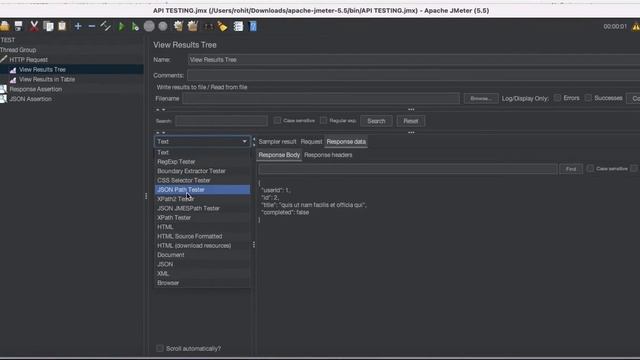
Task: Pick the Document renderer option
Action: tap(202, 255)
